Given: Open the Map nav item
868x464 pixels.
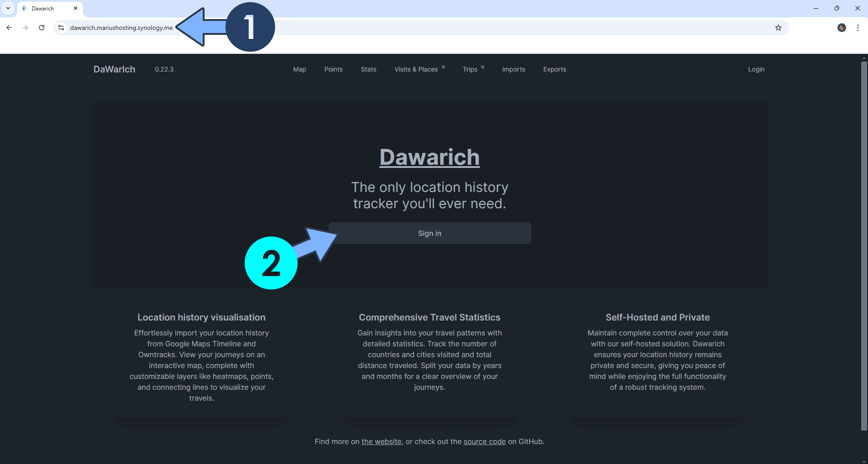Looking at the screenshot, I should pos(300,69).
